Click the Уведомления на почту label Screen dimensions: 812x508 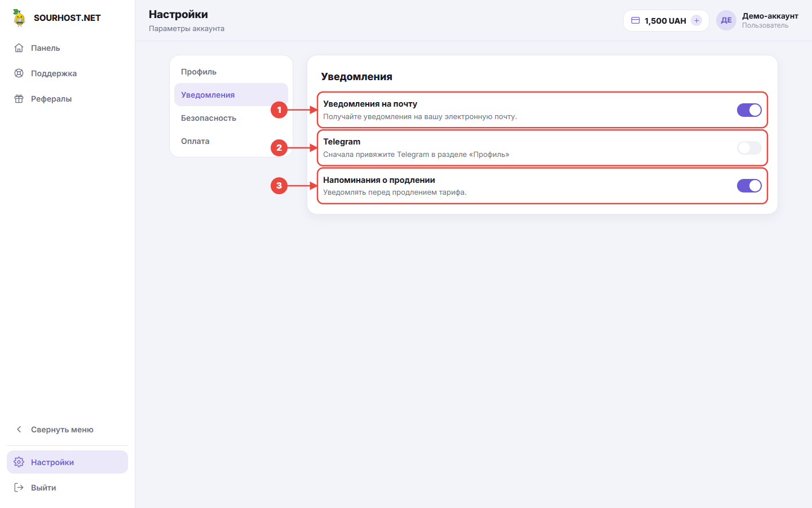[370, 104]
